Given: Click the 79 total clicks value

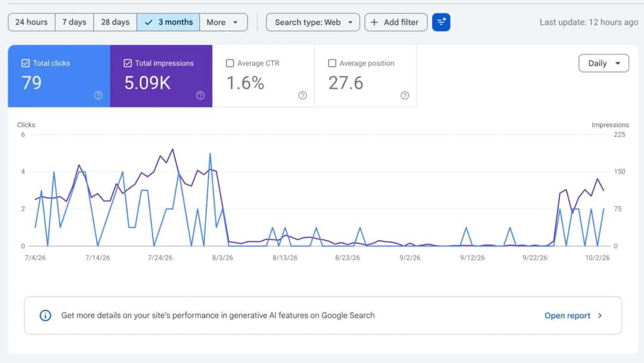Looking at the screenshot, I should (32, 83).
